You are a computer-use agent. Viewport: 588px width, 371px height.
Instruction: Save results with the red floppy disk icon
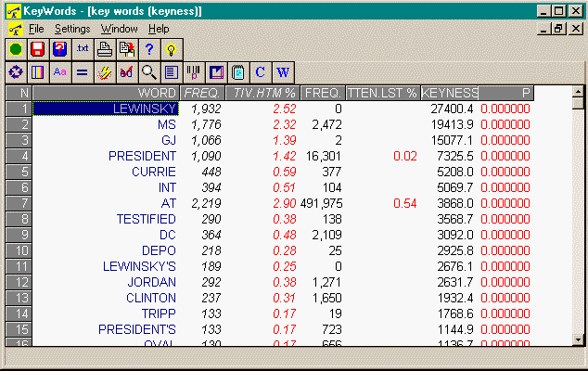[38, 48]
